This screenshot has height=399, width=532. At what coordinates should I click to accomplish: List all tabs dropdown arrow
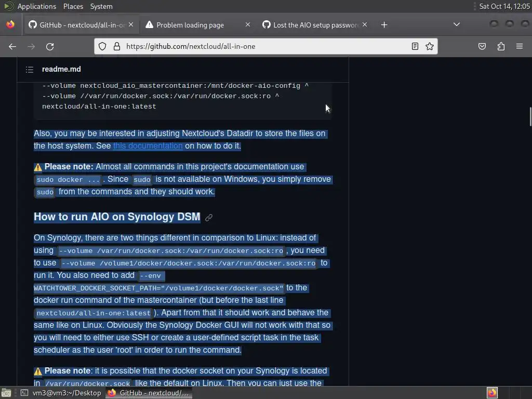(x=457, y=24)
